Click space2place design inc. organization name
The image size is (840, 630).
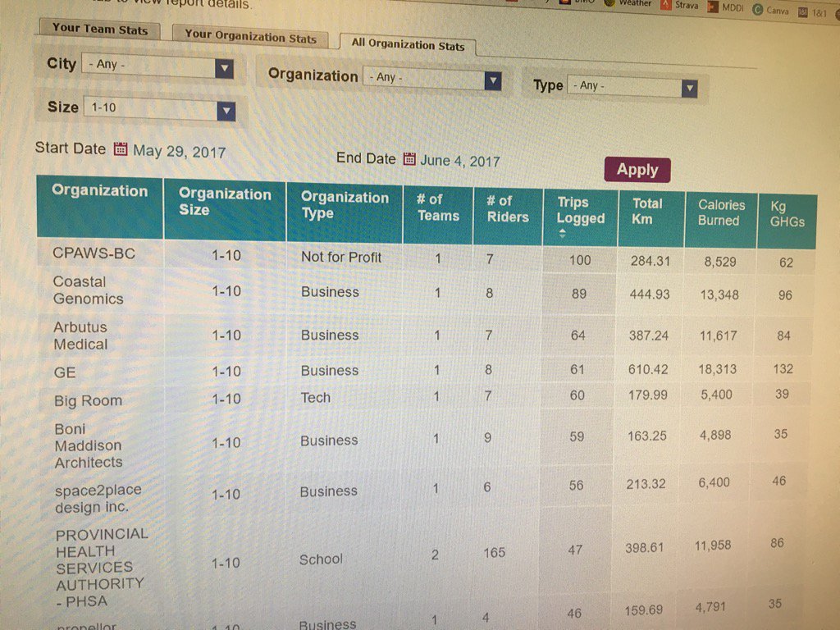(x=98, y=498)
